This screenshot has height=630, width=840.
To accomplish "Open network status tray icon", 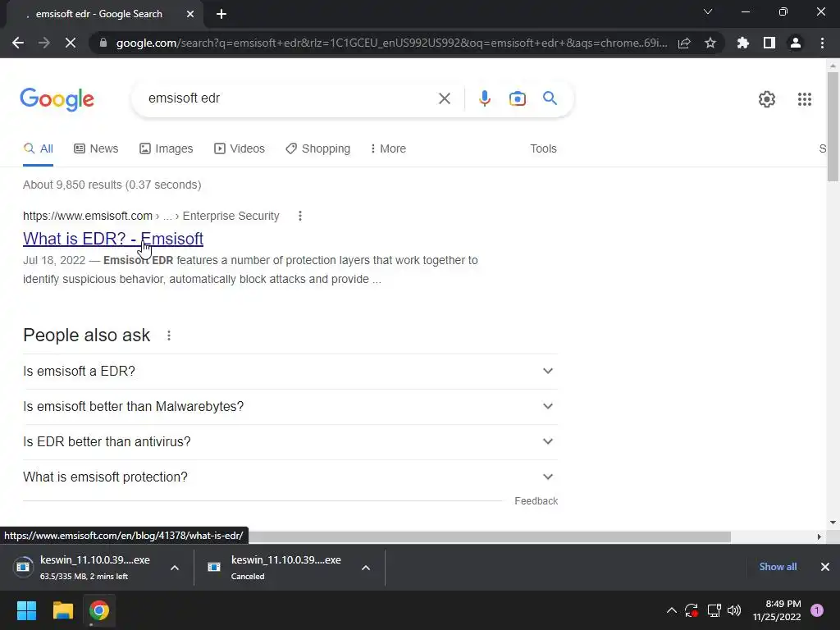I will click(714, 610).
